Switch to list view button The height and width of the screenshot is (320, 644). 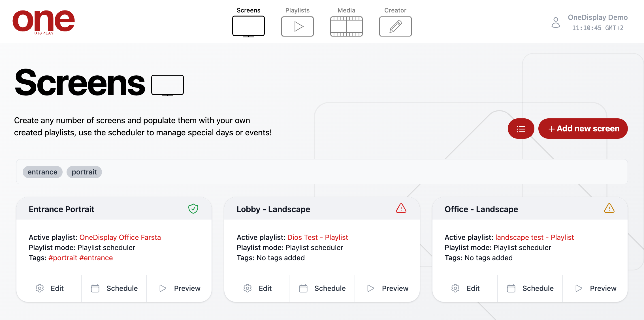tap(521, 129)
